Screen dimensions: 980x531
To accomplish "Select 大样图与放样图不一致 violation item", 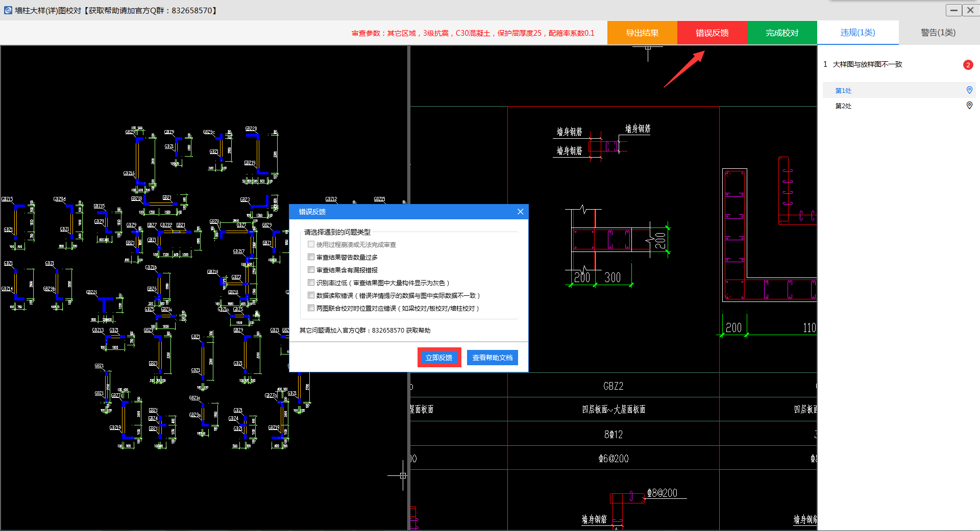I will click(x=867, y=64).
